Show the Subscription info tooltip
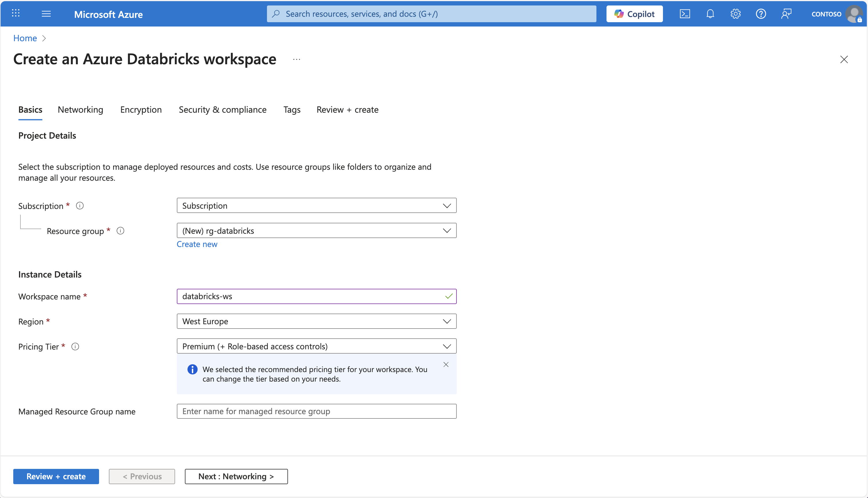Viewport: 868px width, 498px height. (79, 205)
